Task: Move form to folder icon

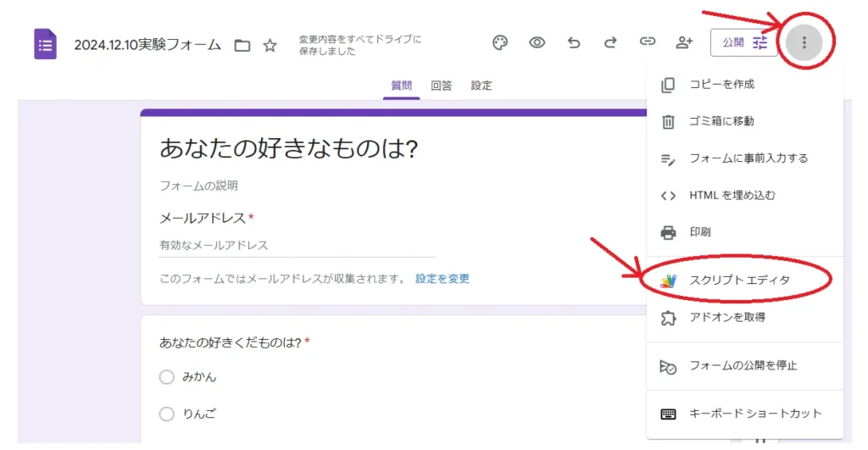Action: [242, 46]
